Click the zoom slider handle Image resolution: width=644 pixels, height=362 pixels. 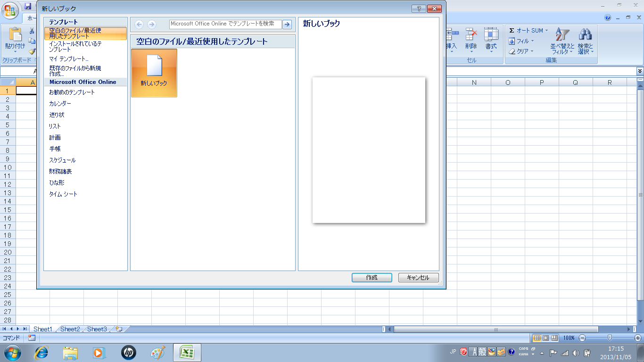[x=610, y=338]
